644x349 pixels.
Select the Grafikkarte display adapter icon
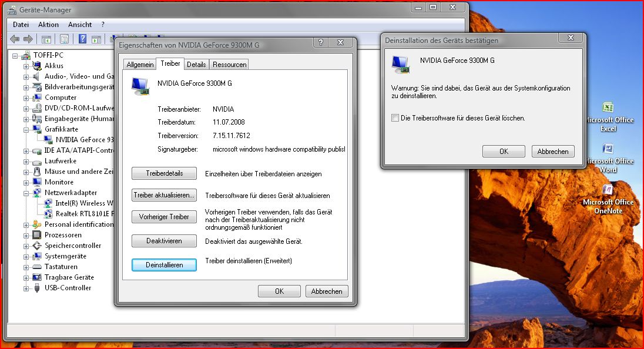pos(37,129)
